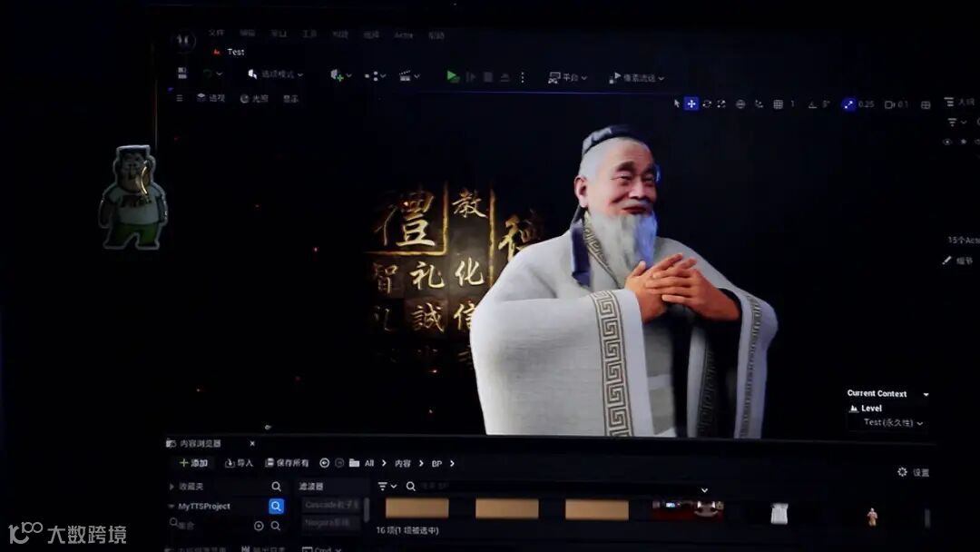
Task: Switch to the Test level tab
Action: (x=230, y=52)
